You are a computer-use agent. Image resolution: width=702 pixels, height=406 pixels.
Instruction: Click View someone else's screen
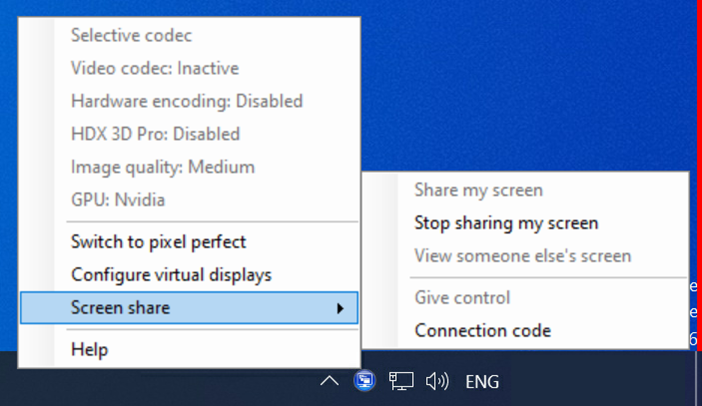[522, 256]
